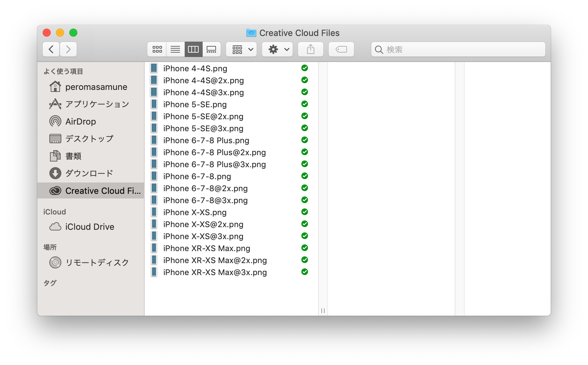Select file iPhone 6-7-8@3x.png
This screenshot has width=588, height=365.
[x=232, y=200]
